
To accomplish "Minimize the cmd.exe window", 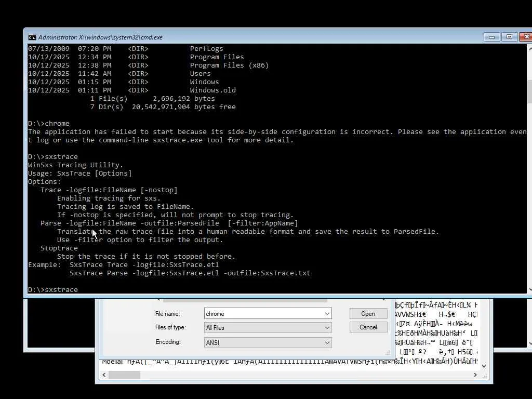I will [x=491, y=37].
